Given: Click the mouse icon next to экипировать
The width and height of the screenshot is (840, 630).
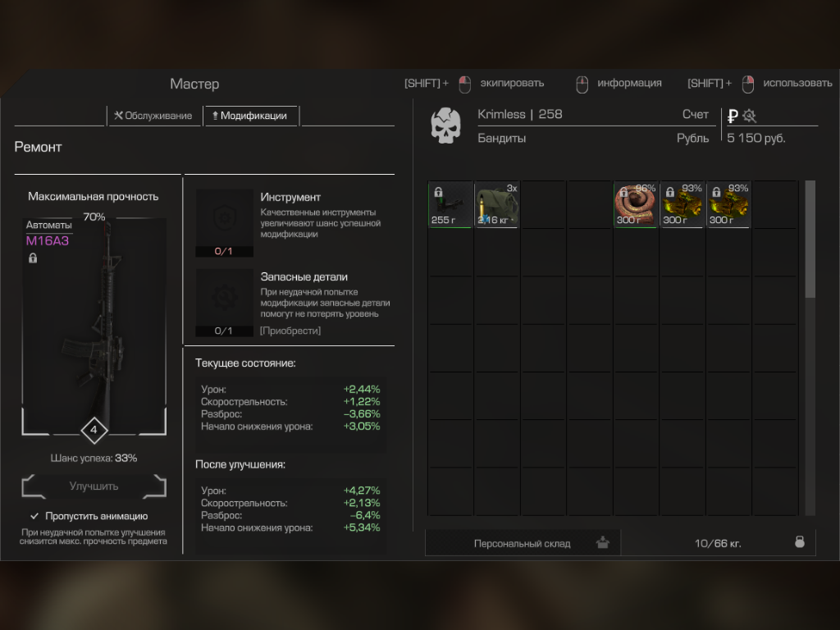Looking at the screenshot, I should click(465, 84).
